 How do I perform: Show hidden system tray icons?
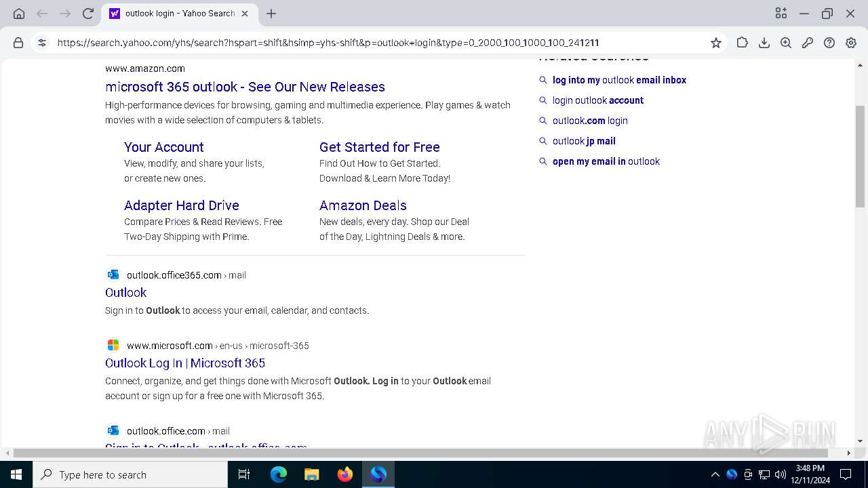[x=715, y=474]
